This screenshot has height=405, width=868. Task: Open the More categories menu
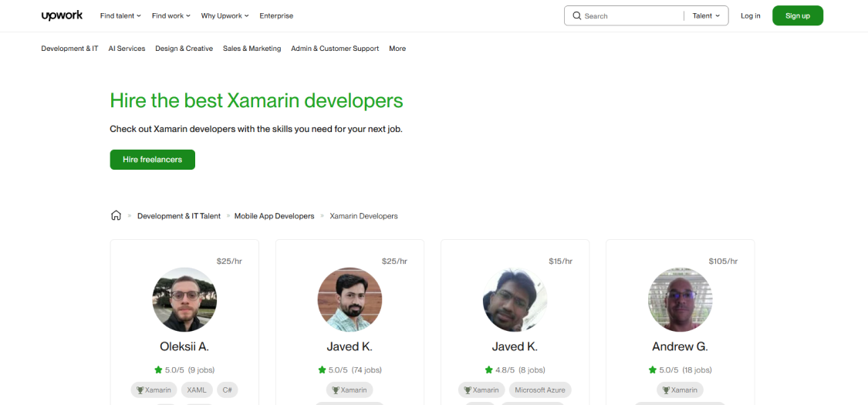tap(397, 49)
